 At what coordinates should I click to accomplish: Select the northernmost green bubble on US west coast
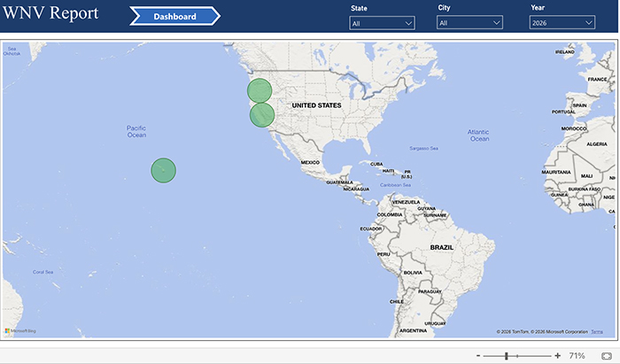click(x=259, y=90)
